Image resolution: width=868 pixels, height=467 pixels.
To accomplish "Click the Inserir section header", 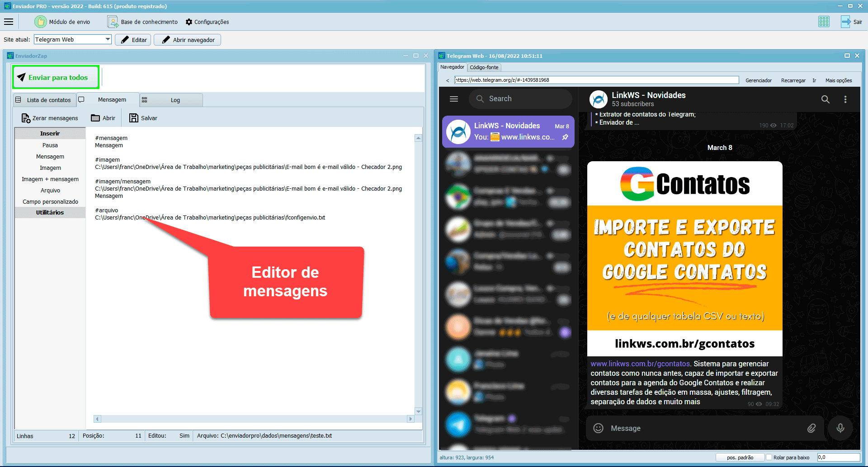I will pyautogui.click(x=50, y=133).
